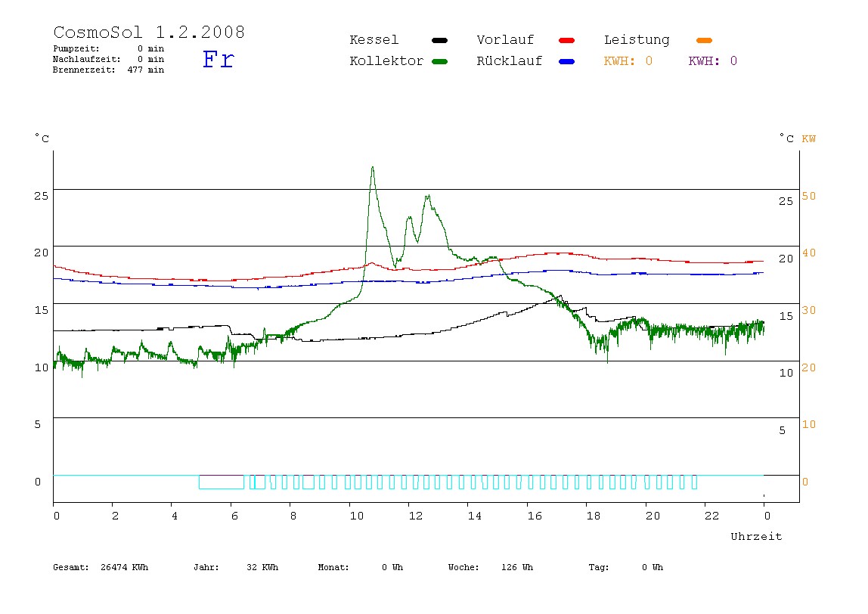Select the "18" hour label on the time axis

(x=594, y=516)
